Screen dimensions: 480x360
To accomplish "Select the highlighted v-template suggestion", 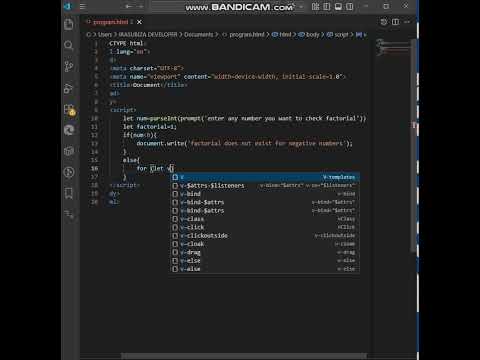I will pos(265,177).
